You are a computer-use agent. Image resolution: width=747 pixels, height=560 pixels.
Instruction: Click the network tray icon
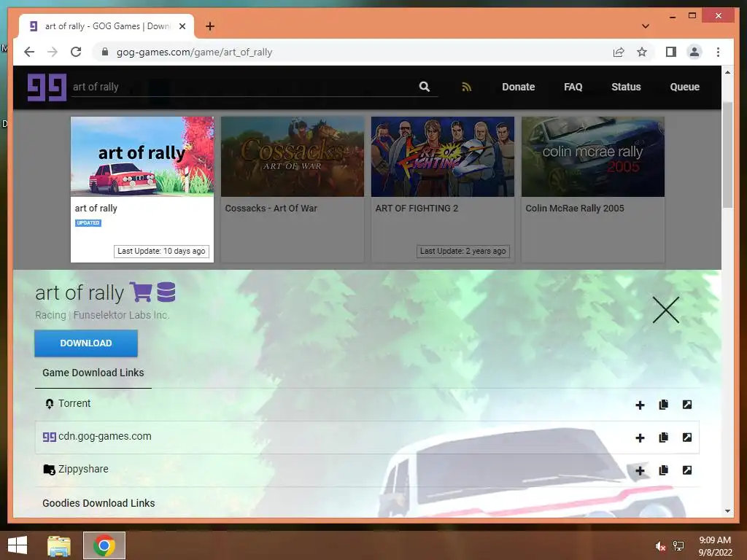click(678, 546)
